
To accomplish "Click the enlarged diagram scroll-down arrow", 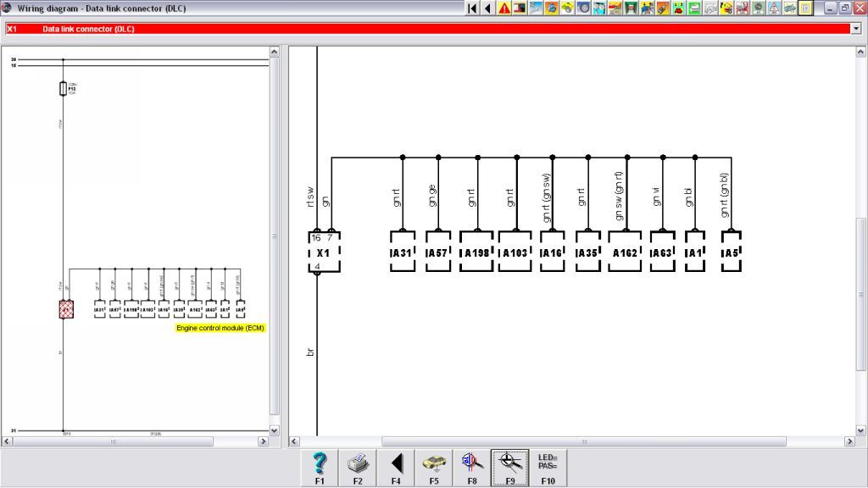I will click(861, 430).
